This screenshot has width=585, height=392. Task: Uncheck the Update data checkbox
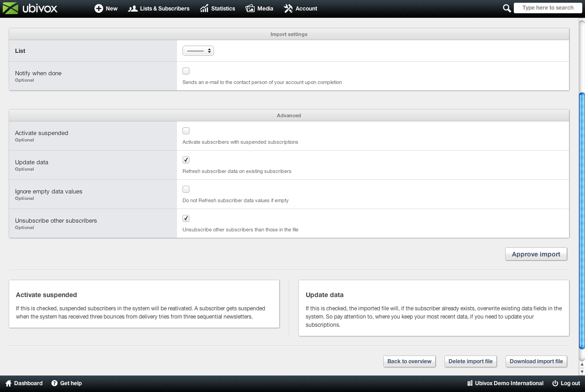click(x=186, y=160)
